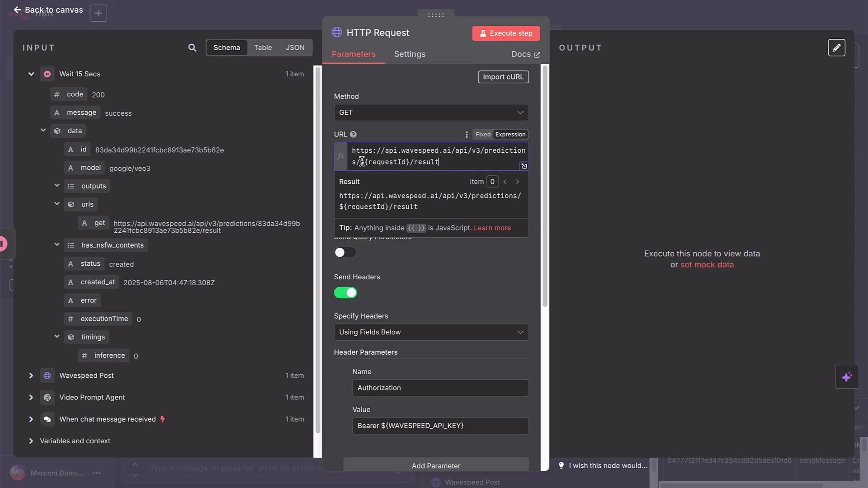Click the Learn more link
Image resolution: width=868 pixels, height=488 pixels.
click(x=492, y=228)
